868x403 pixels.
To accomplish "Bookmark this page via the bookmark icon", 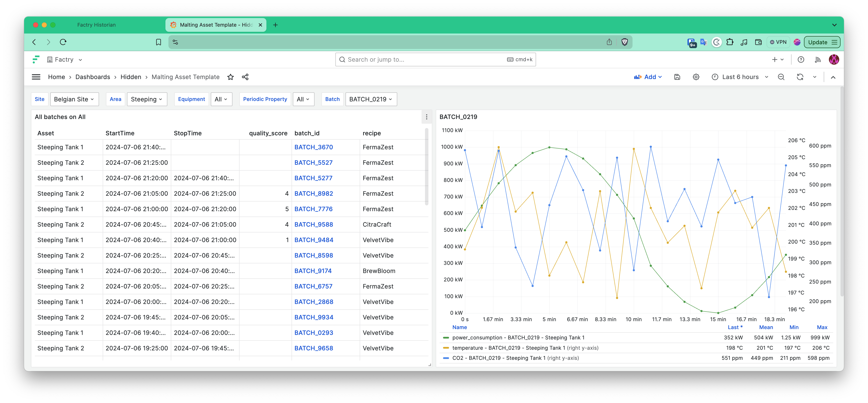I will click(x=158, y=42).
